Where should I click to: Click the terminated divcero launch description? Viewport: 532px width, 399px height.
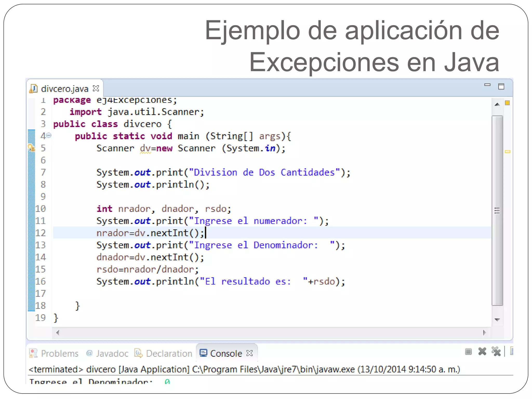pos(244,369)
